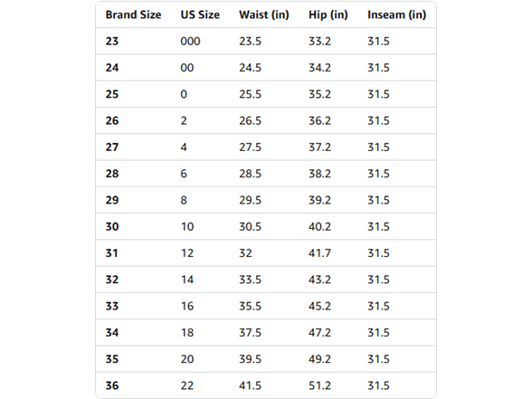The image size is (532, 399).
Task: Click hip value 43.2
Action: coord(319,280)
